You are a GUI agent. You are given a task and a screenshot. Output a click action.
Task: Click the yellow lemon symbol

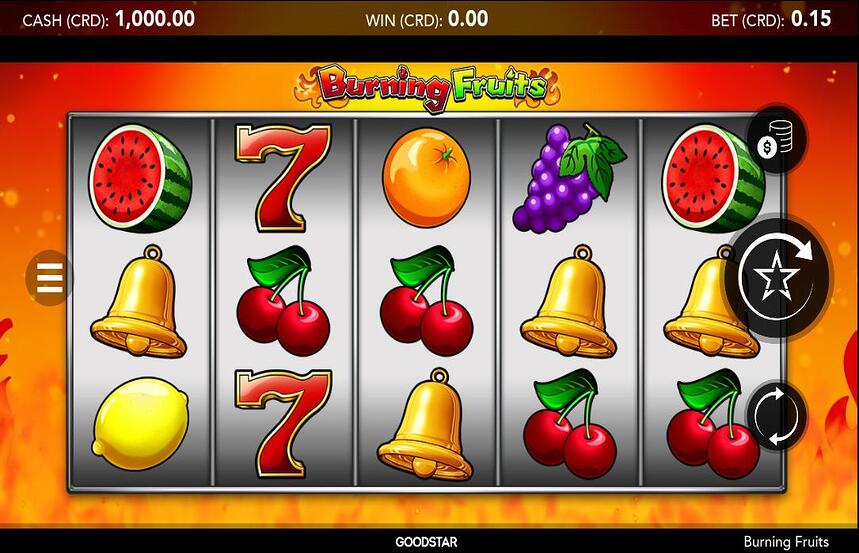pos(140,423)
